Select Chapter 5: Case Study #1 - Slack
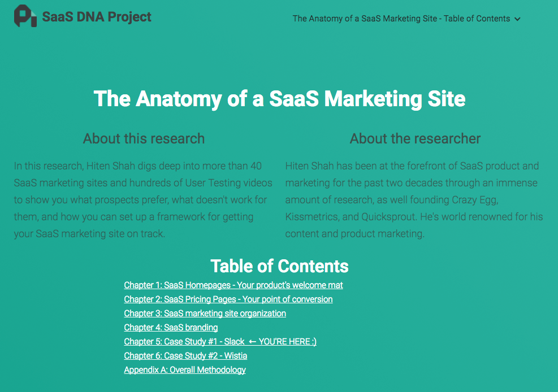This screenshot has height=392, width=558. 184,342
